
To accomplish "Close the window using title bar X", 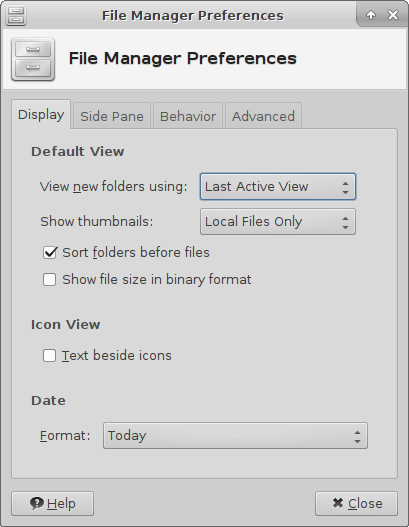I will click(x=393, y=15).
